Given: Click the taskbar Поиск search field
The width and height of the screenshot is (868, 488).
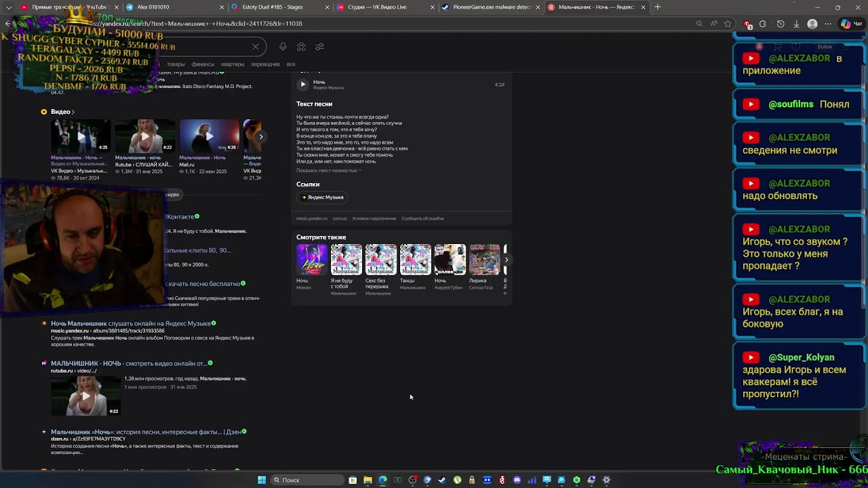Looking at the screenshot, I should coord(309,480).
